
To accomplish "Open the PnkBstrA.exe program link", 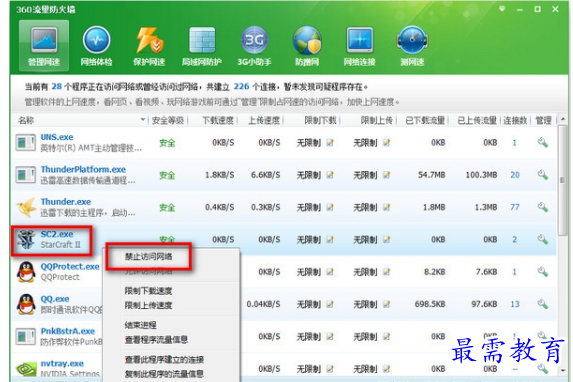I will [68, 331].
